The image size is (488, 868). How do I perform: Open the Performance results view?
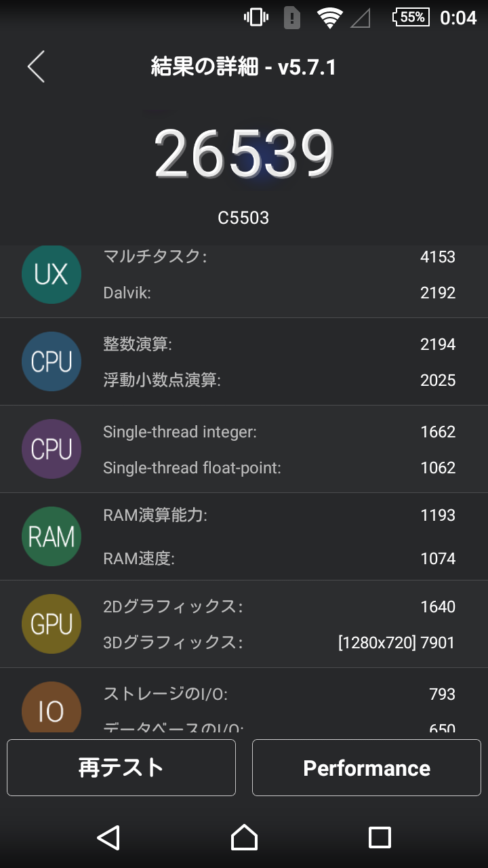coord(366,767)
